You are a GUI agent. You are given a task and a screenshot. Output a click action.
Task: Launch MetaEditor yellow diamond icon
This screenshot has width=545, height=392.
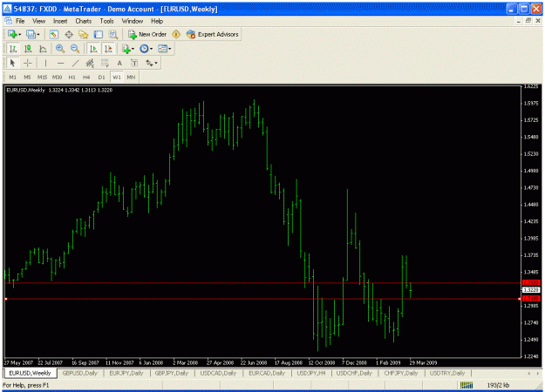pos(176,34)
